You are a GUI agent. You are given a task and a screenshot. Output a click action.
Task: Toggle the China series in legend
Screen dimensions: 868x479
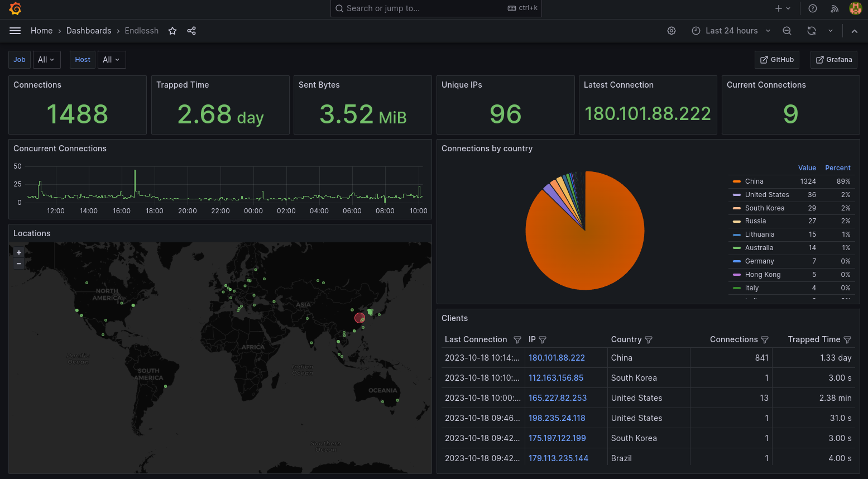[754, 181]
